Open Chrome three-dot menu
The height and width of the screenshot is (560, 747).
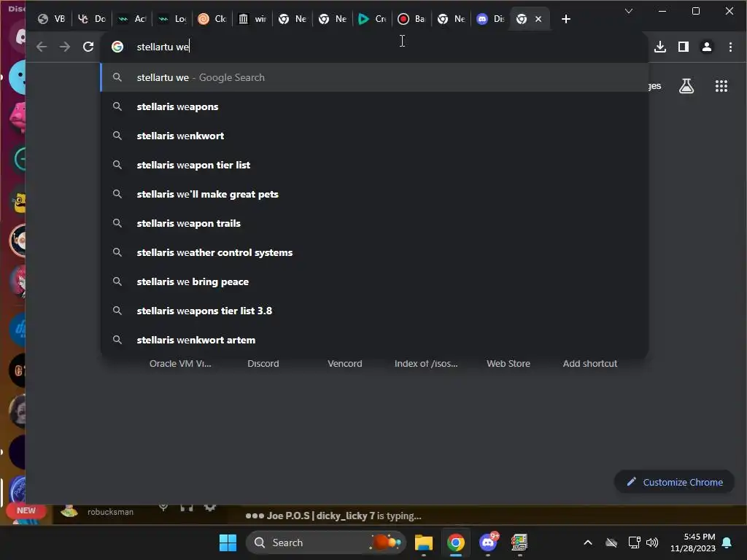[x=730, y=47]
